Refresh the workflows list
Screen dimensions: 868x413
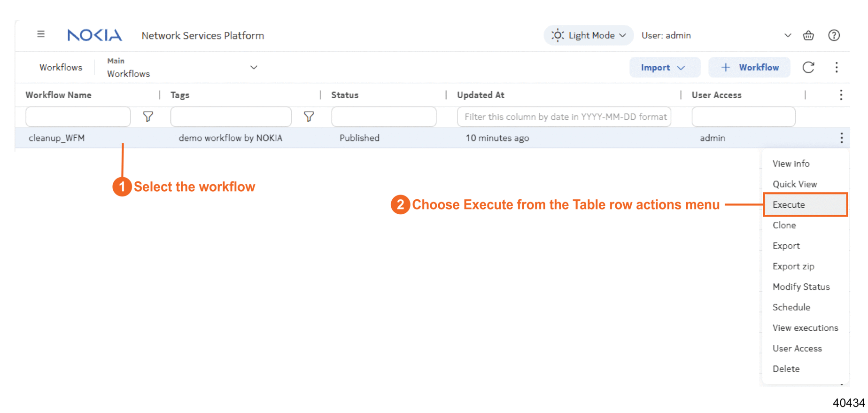[808, 68]
